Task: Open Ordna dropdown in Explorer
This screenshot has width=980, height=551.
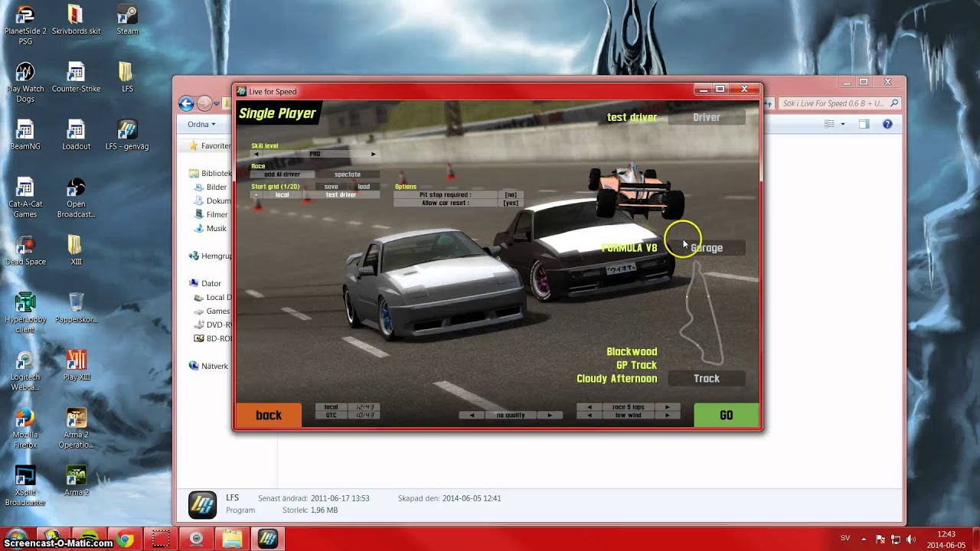Action: tap(202, 124)
